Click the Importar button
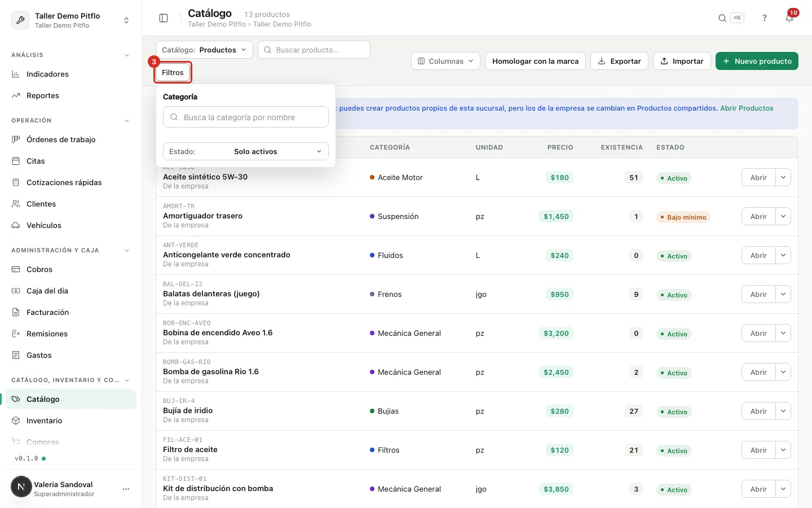This screenshot has height=508, width=812. tap(682, 61)
